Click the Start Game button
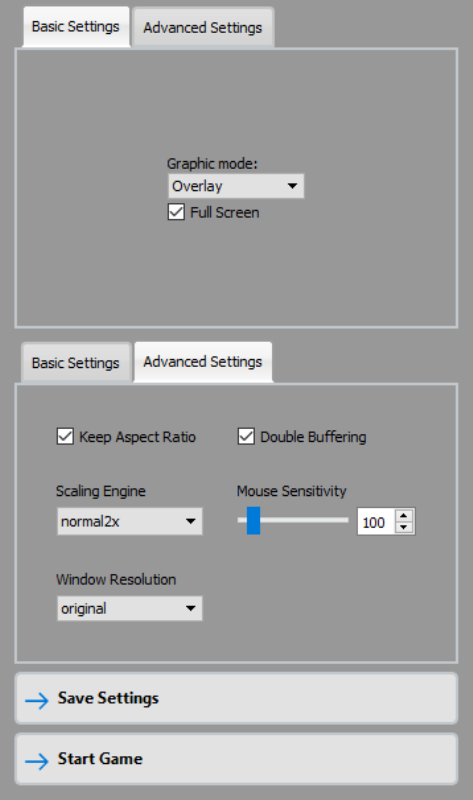The width and height of the screenshot is (473, 800). click(x=236, y=759)
